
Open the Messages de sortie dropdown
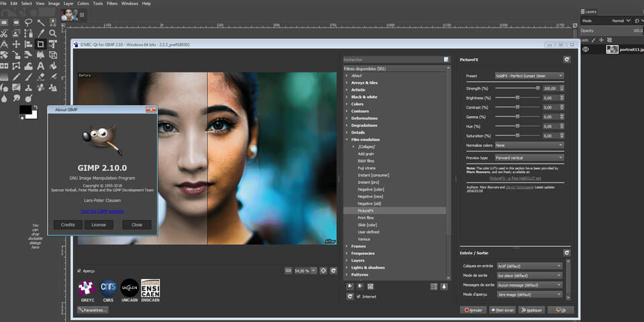(x=529, y=284)
